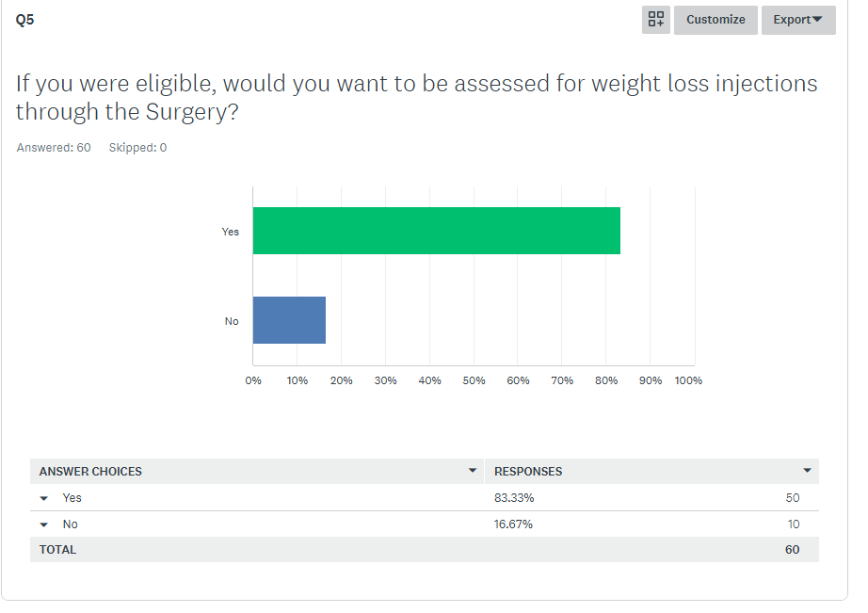Click the Customize button
Screen dimensions: 868x613
(715, 20)
